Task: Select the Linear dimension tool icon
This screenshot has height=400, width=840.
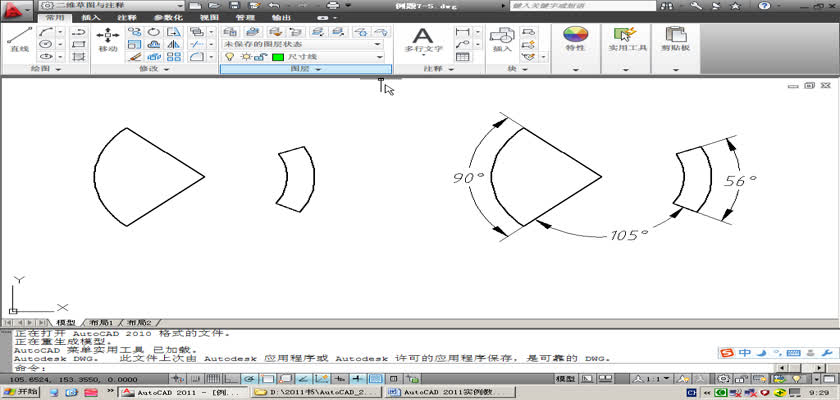Action: point(462,32)
